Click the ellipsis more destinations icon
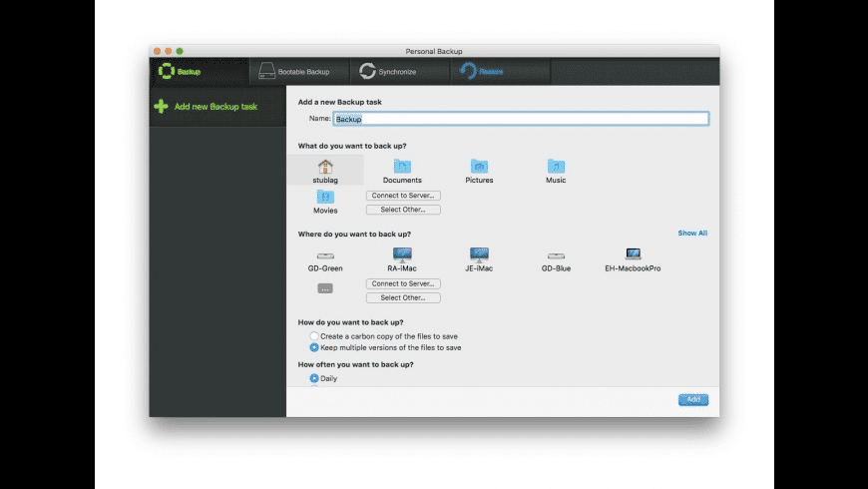 click(325, 288)
